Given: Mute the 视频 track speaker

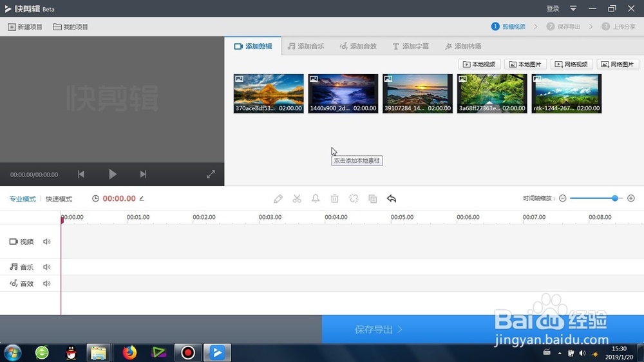Looking at the screenshot, I should [47, 242].
